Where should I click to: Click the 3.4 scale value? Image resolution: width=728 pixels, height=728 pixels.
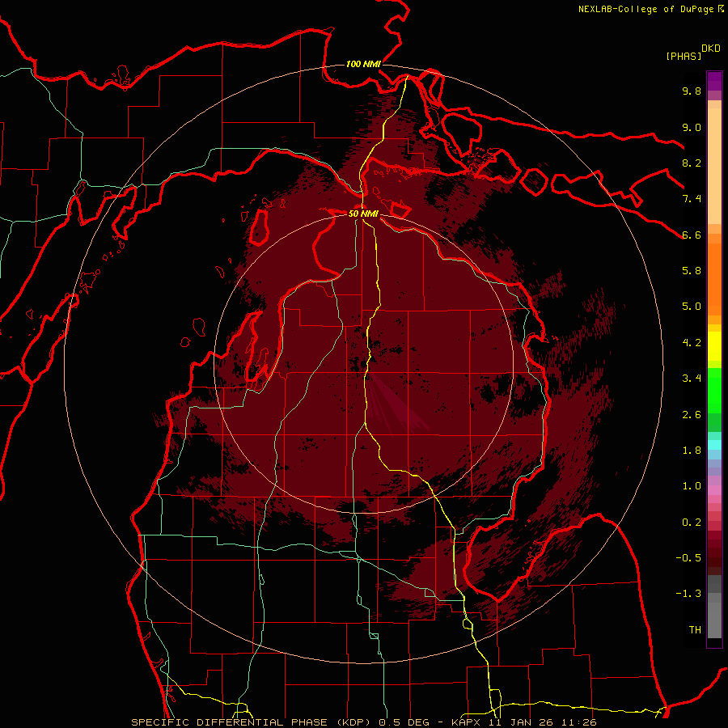[692, 379]
